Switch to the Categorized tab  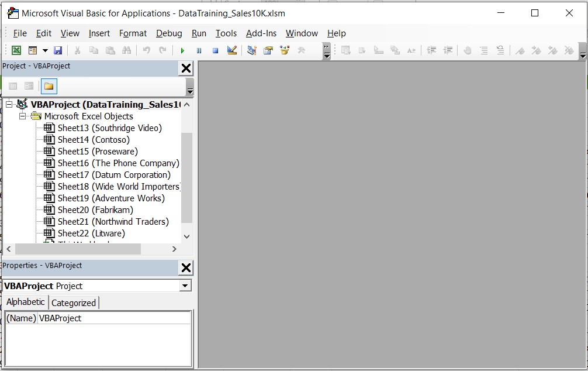[74, 303]
